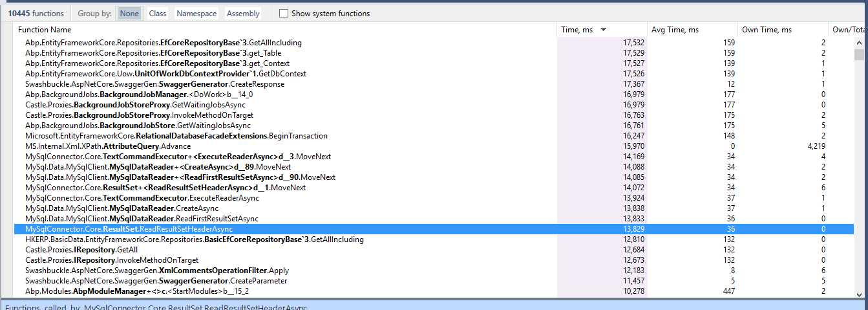Select the XmlCommentsOperationFilter.Apply row

click(434, 271)
